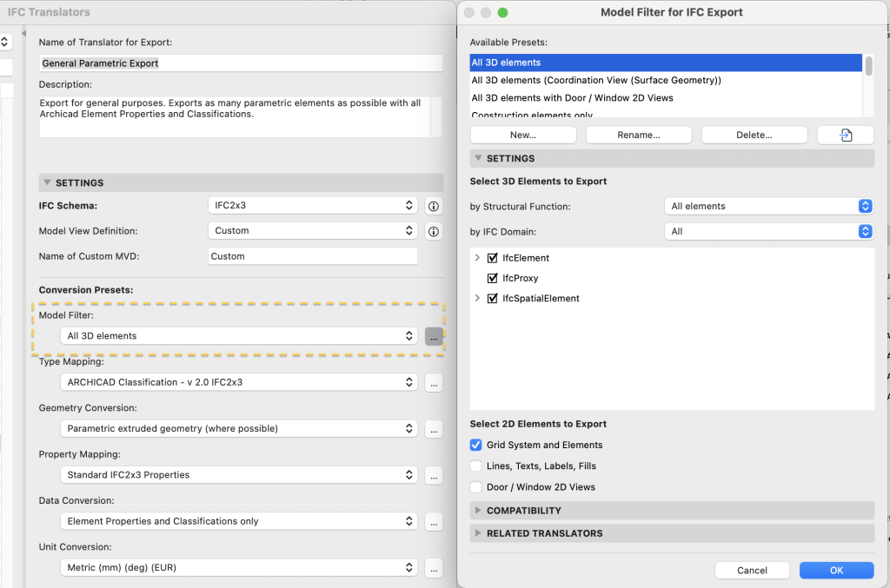Click the info icon beside IFC Schema

434,206
